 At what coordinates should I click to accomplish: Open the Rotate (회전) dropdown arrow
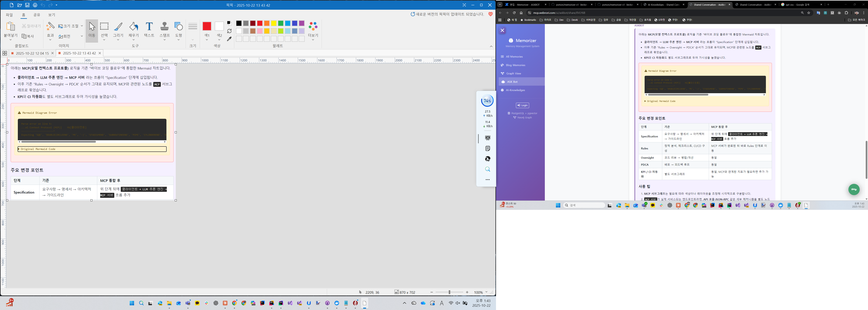pyautogui.click(x=82, y=36)
